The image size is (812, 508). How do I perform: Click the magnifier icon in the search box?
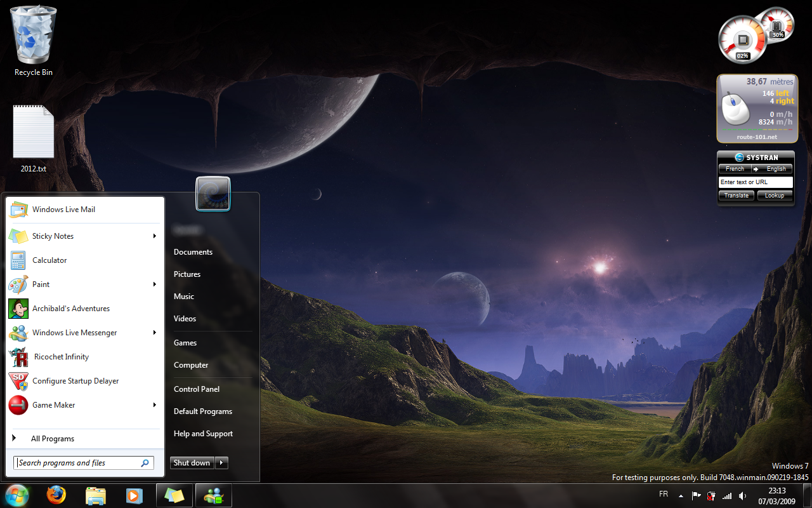(145, 463)
